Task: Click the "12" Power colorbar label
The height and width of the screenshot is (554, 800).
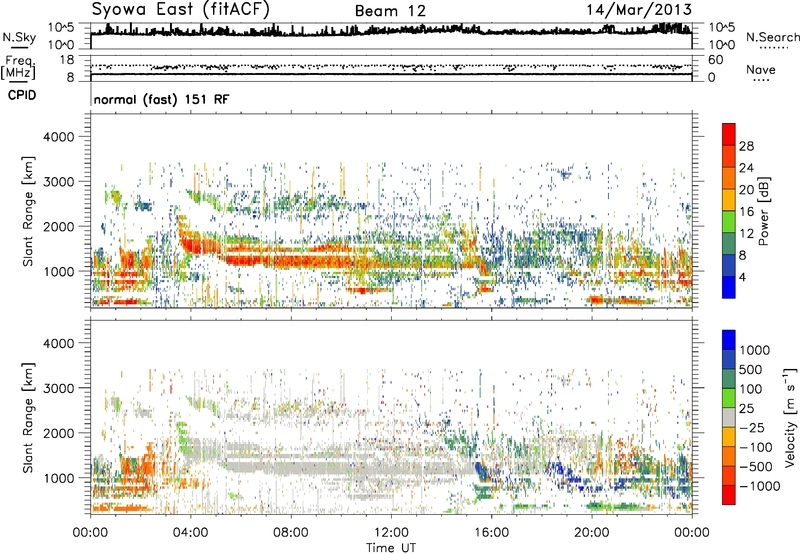Action: (x=746, y=234)
